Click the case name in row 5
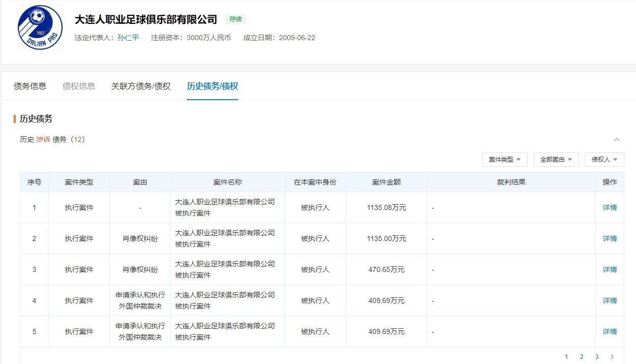The width and height of the screenshot is (636, 364). pos(225,331)
